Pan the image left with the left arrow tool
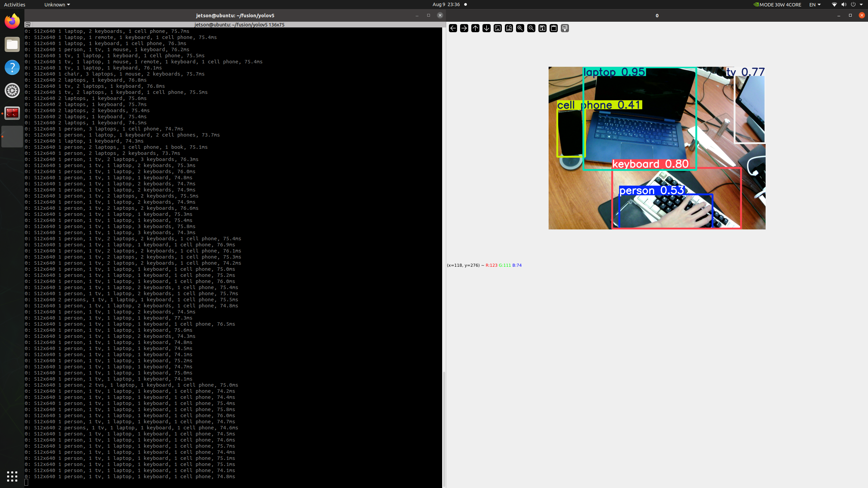Image resolution: width=868 pixels, height=488 pixels. [x=453, y=28]
